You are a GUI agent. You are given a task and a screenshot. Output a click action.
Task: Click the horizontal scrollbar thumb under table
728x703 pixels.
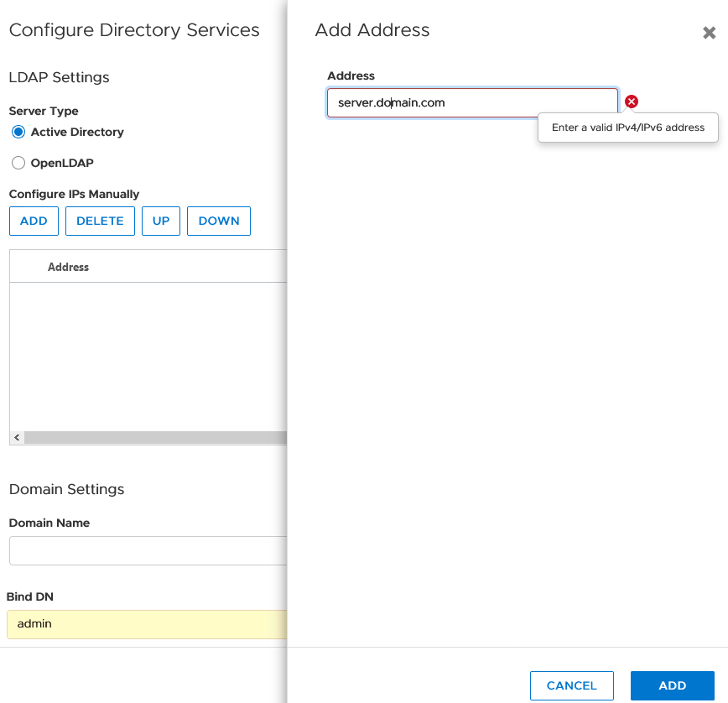pyautogui.click(x=155, y=438)
